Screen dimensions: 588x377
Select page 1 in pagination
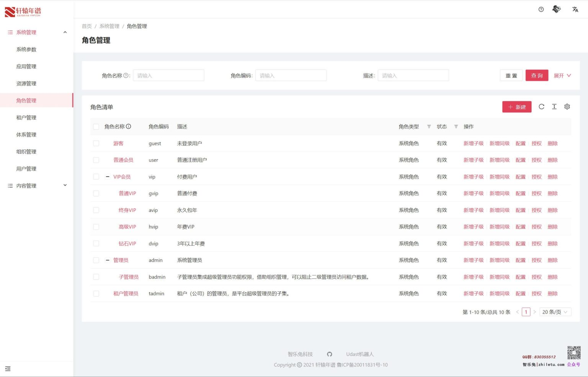click(526, 312)
